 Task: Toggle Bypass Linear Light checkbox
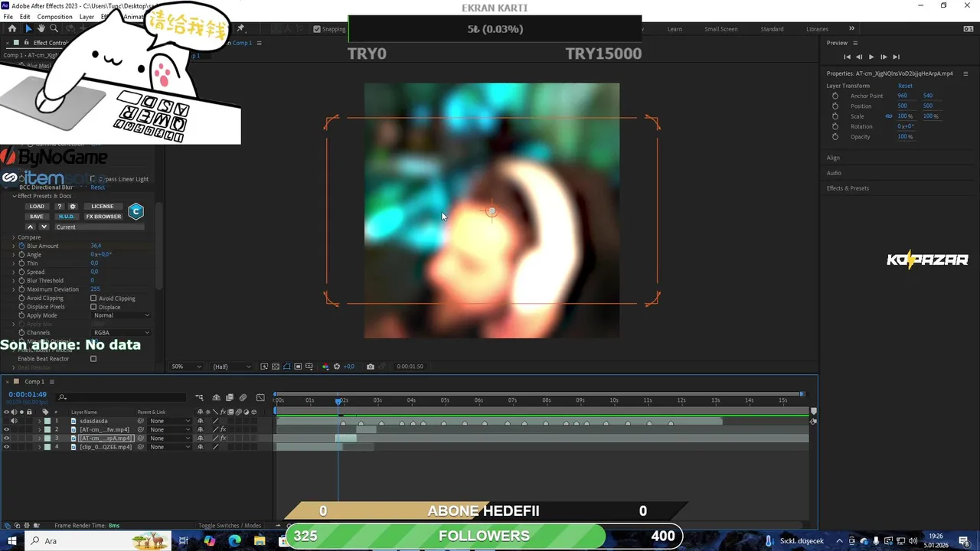click(93, 179)
